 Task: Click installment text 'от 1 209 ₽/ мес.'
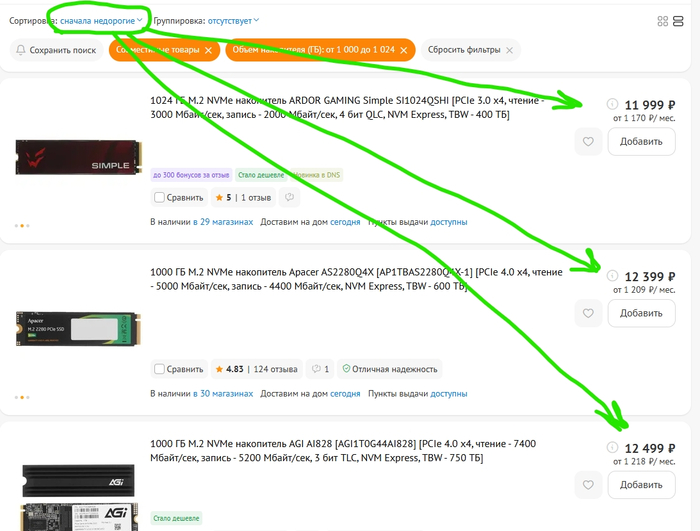[644, 290]
